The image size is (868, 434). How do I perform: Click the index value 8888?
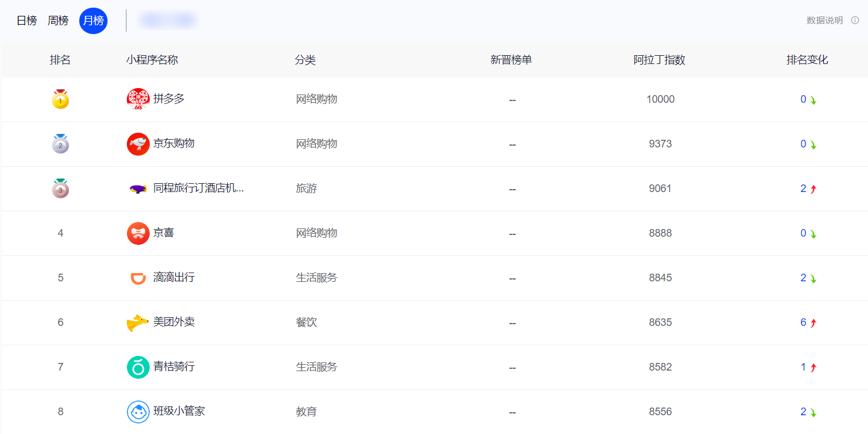click(x=661, y=233)
